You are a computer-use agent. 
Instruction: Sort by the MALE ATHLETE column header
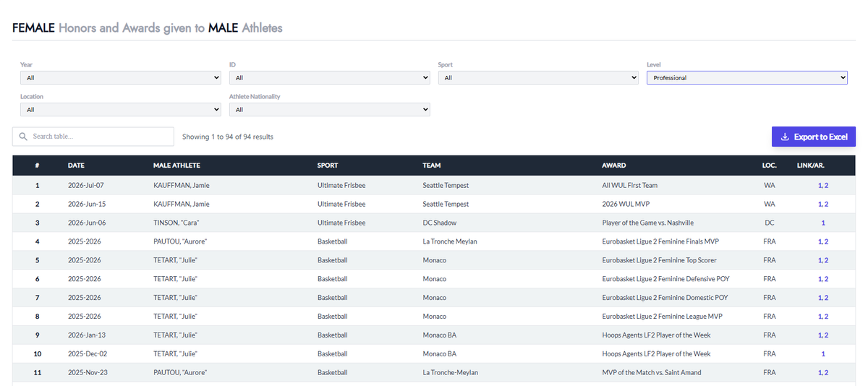pos(176,166)
